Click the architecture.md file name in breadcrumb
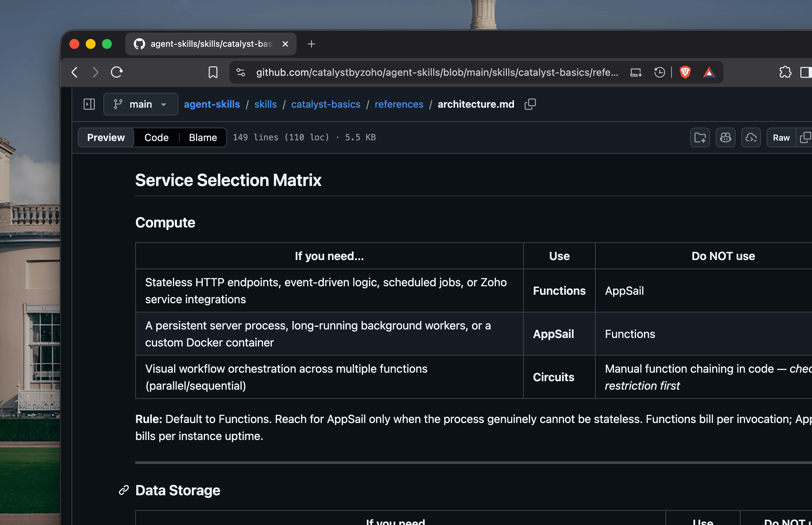 click(476, 104)
